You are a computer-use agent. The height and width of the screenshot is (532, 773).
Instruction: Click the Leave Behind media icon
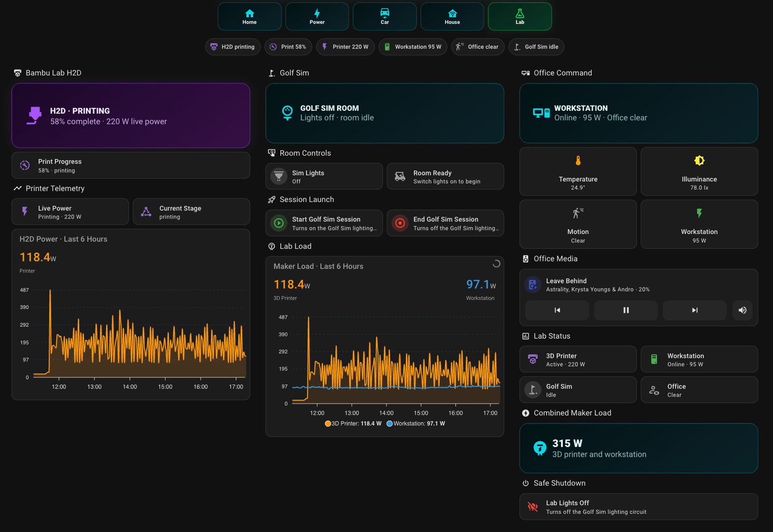point(533,285)
